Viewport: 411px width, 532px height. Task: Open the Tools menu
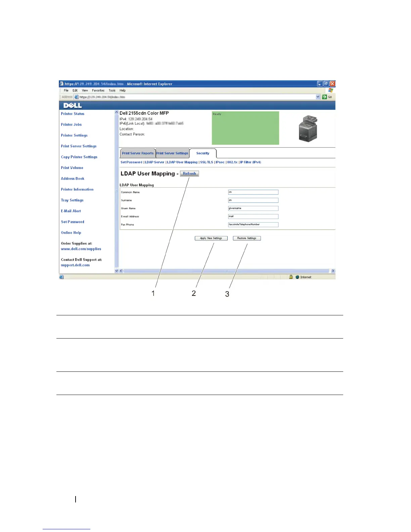click(x=112, y=90)
